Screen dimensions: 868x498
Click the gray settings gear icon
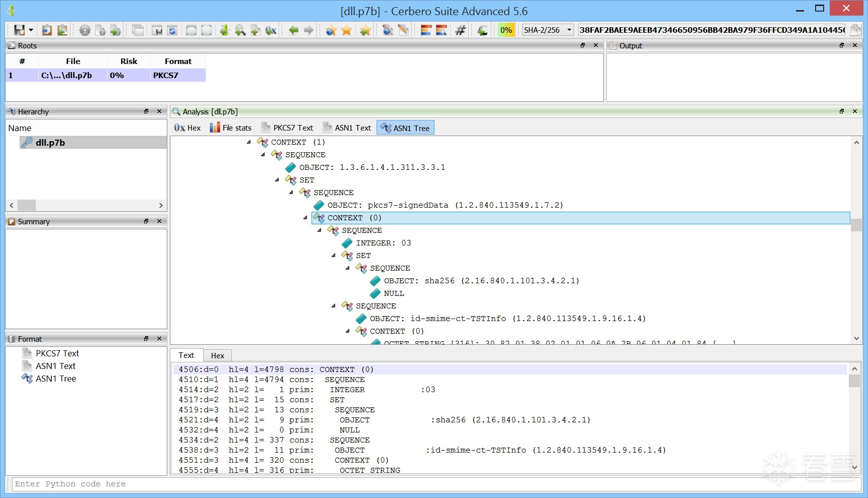coord(85,30)
